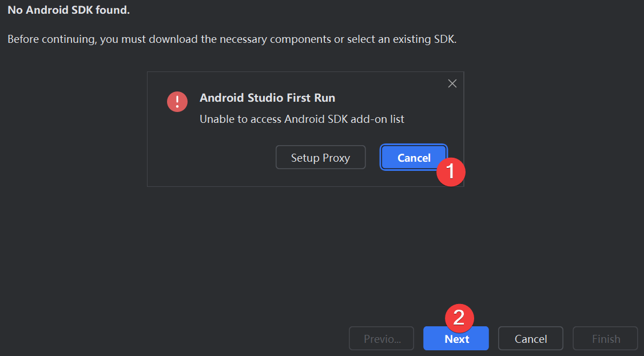
Task: Select the Android Studio First Run title text
Action: pos(268,98)
